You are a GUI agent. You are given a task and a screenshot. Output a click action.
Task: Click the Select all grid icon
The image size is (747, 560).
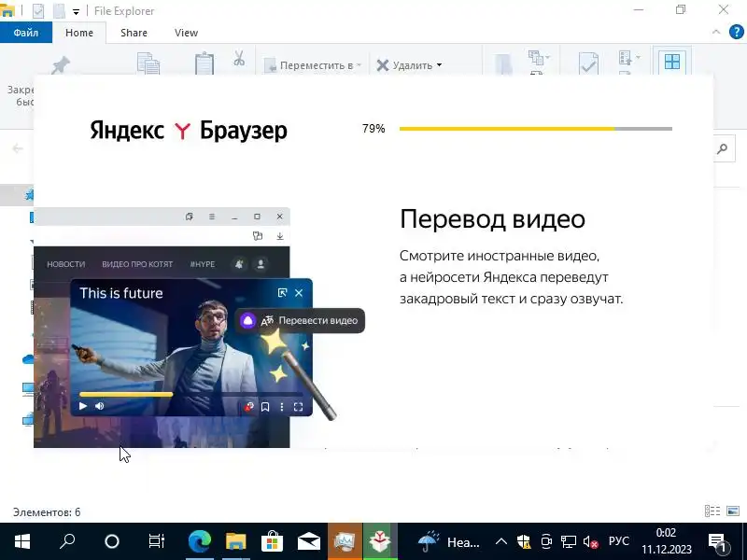click(x=672, y=62)
